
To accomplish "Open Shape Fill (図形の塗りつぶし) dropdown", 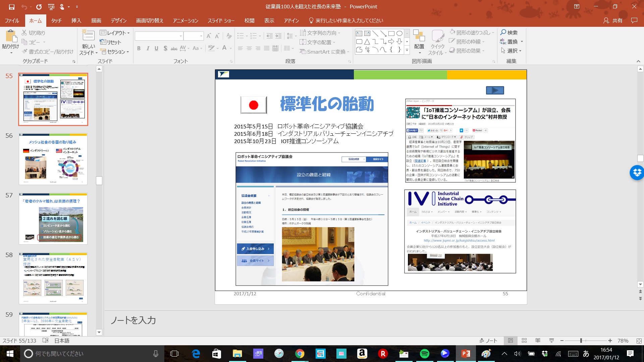I will point(472,33).
